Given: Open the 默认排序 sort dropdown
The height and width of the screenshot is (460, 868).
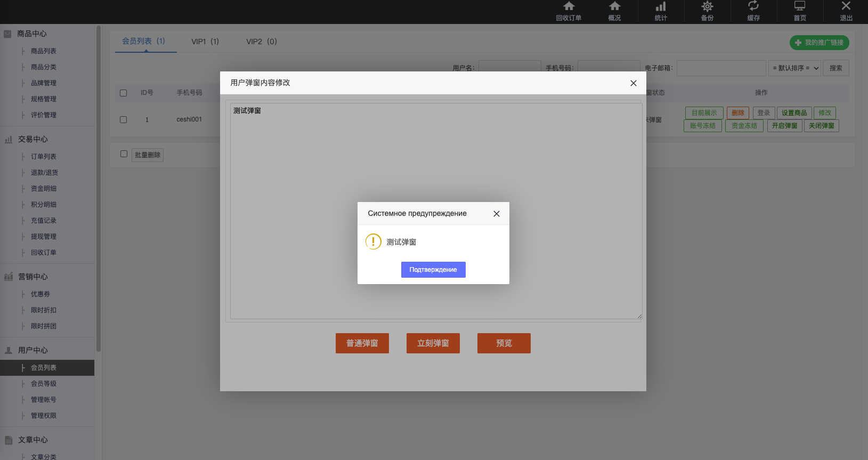Looking at the screenshot, I should 794,68.
